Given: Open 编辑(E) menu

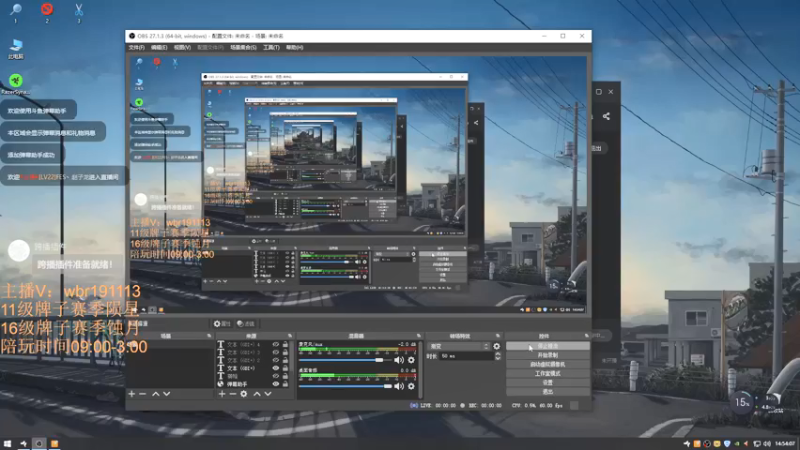Looking at the screenshot, I should 159,47.
